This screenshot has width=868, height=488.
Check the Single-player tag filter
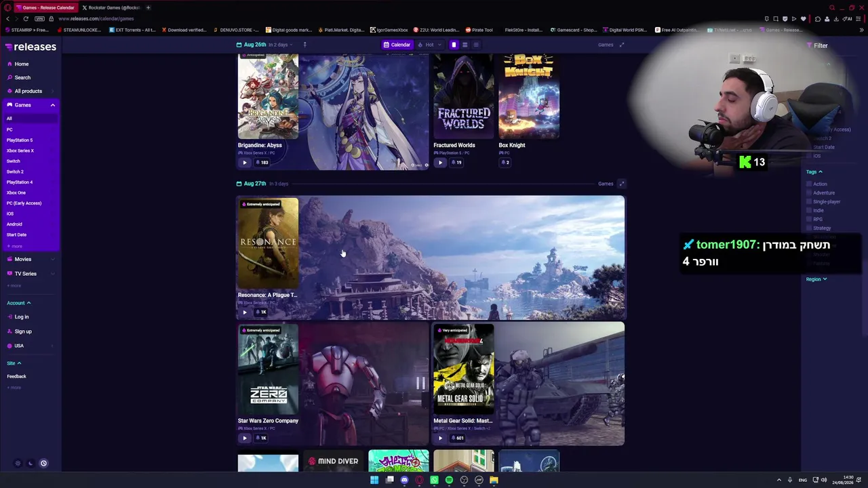(808, 202)
